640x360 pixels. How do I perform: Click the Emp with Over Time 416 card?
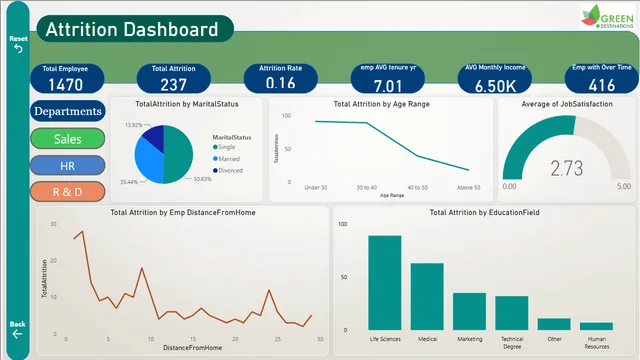pos(601,78)
